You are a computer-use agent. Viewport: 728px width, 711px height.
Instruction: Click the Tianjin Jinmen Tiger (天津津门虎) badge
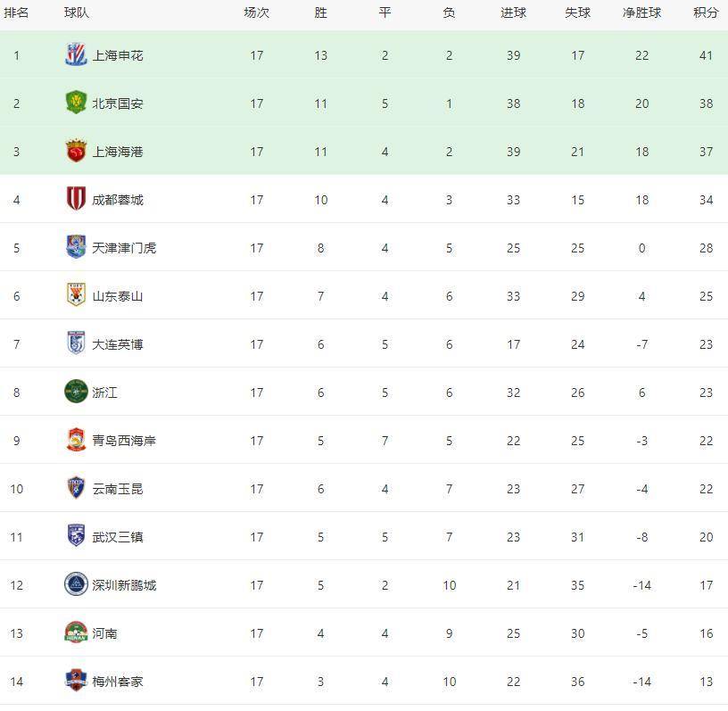point(76,248)
